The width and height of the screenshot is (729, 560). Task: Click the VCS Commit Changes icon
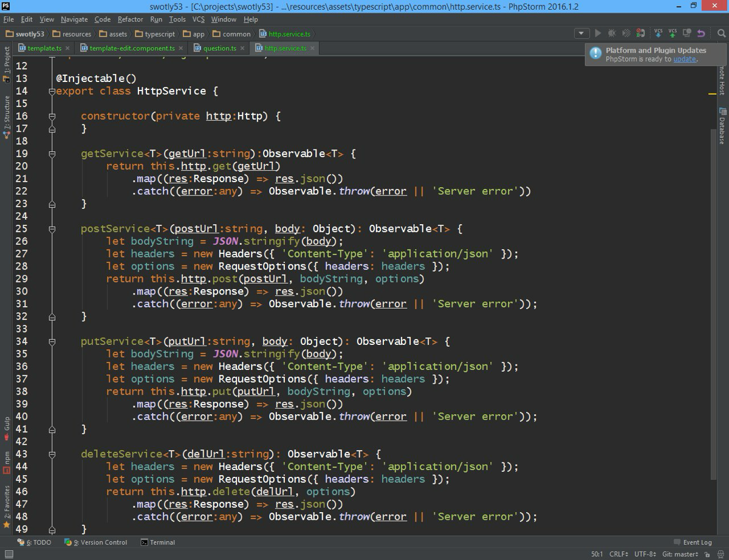click(x=673, y=33)
